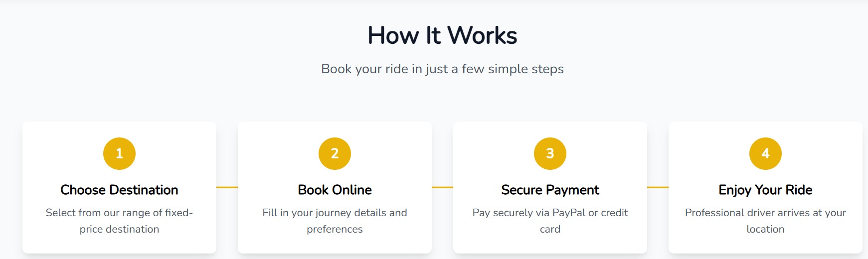Click the connector line between steps 3 and 4
The height and width of the screenshot is (259, 868).
[658, 187]
